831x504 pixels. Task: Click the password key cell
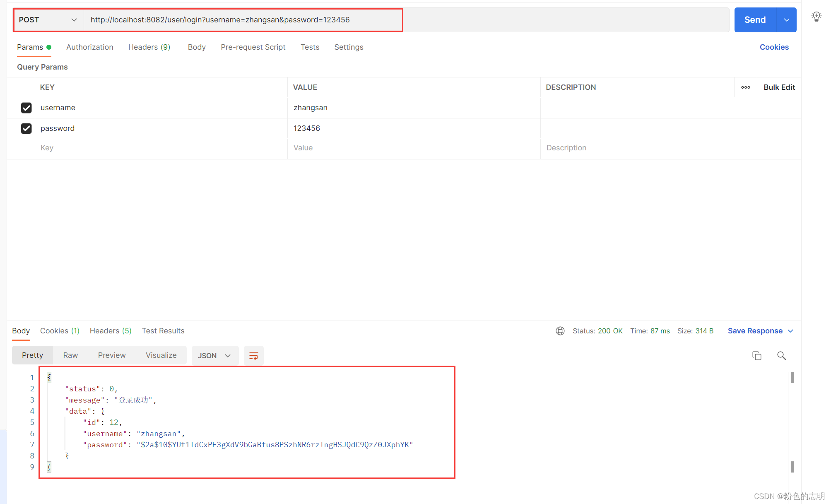point(161,128)
